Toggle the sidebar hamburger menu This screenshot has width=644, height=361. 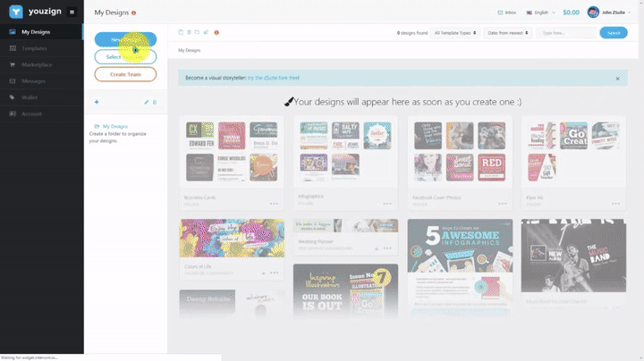[72, 13]
